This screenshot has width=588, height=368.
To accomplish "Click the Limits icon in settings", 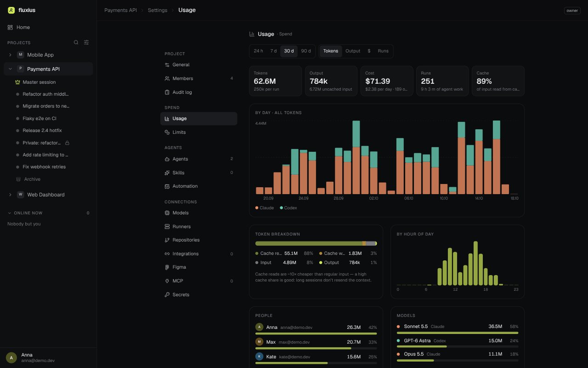I will (x=167, y=132).
